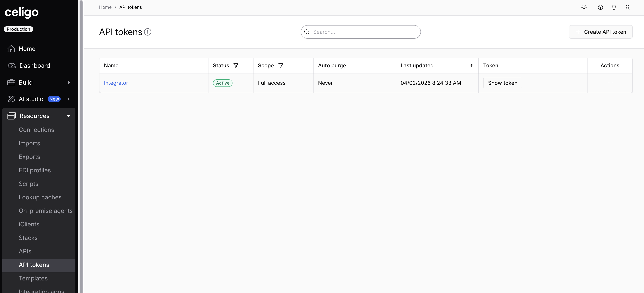This screenshot has height=293, width=644.
Task: Click the API tokens page heading
Action: point(120,32)
